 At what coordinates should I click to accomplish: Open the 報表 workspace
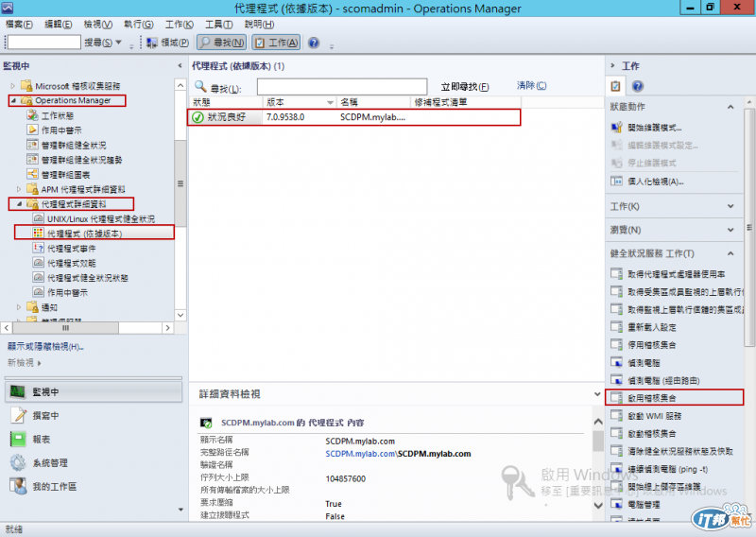[94, 439]
